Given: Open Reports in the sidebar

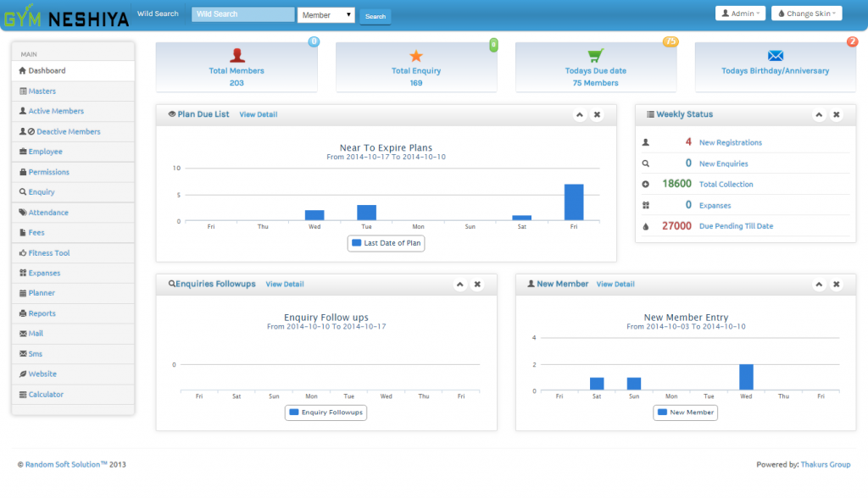Looking at the screenshot, I should point(73,313).
